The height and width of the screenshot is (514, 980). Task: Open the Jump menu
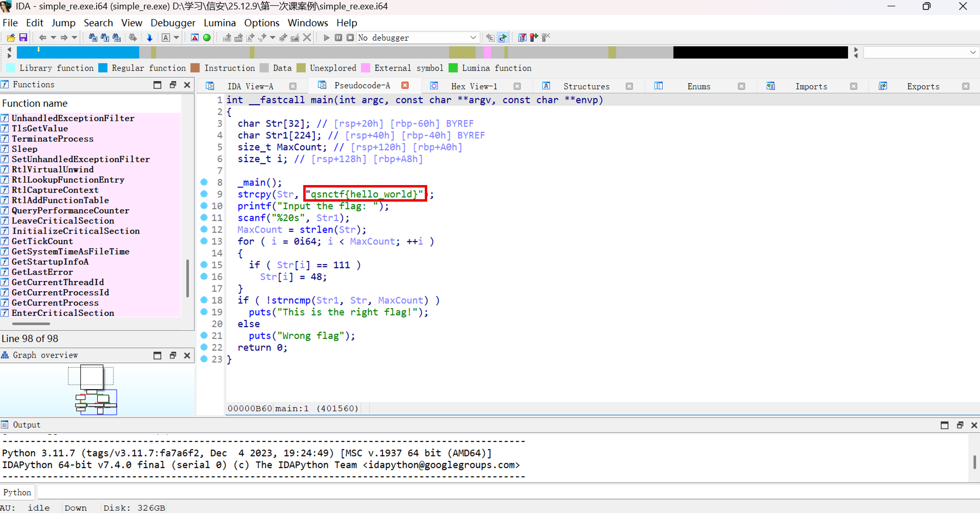coord(63,23)
